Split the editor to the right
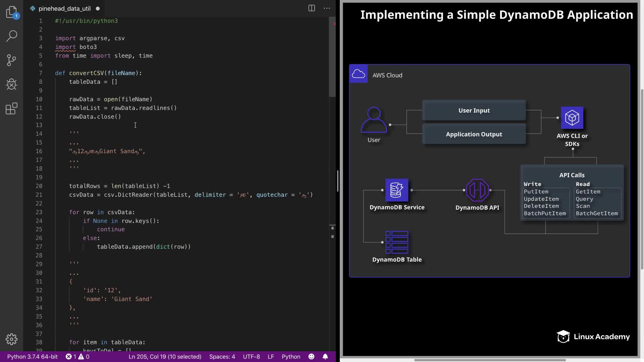Screen dimensions: 644x362 [312, 8]
